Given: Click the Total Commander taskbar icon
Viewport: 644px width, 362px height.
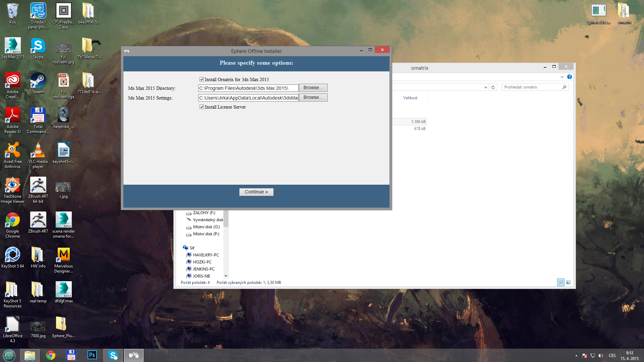Looking at the screenshot, I should point(71,355).
